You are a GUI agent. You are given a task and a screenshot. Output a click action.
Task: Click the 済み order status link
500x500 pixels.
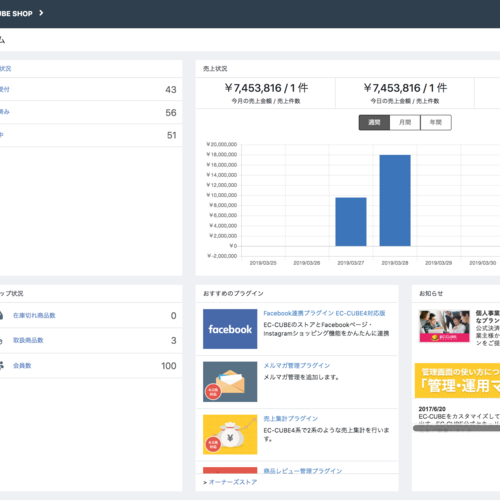[5, 112]
